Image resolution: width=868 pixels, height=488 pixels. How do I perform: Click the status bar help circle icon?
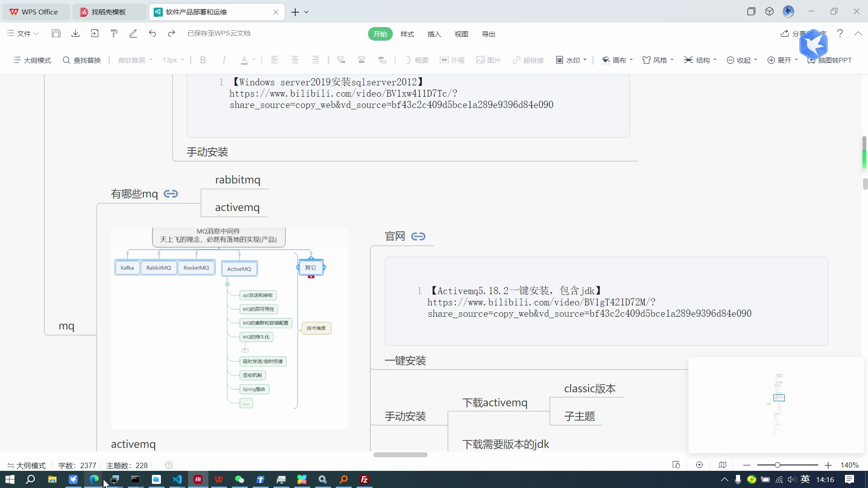coord(169,465)
